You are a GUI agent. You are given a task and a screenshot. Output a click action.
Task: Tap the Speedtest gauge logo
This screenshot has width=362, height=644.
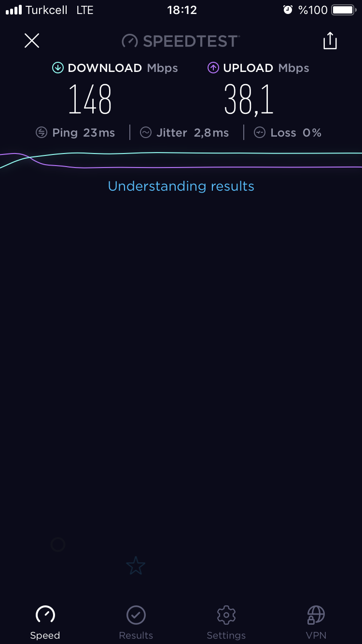point(130,41)
